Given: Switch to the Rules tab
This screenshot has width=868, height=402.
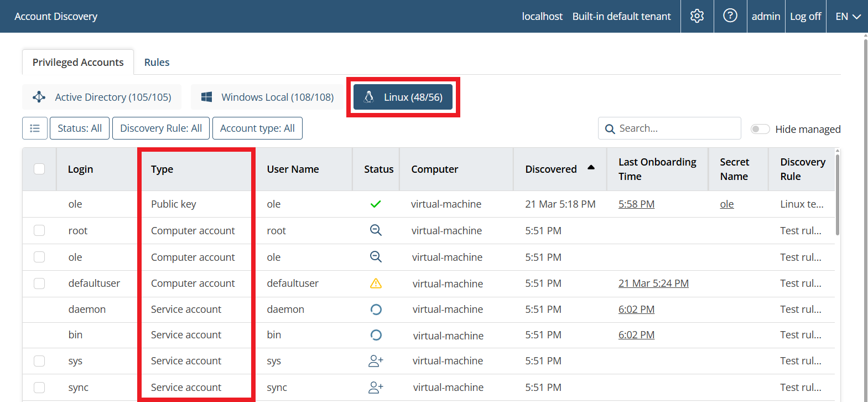Looking at the screenshot, I should click(x=157, y=63).
